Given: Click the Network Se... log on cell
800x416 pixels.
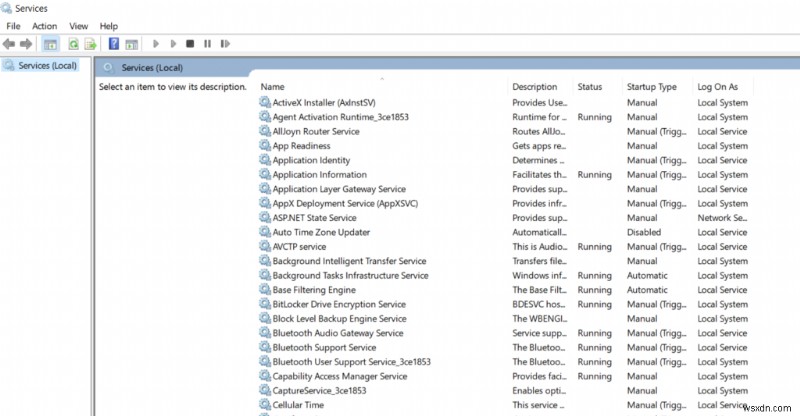Looking at the screenshot, I should tap(722, 217).
